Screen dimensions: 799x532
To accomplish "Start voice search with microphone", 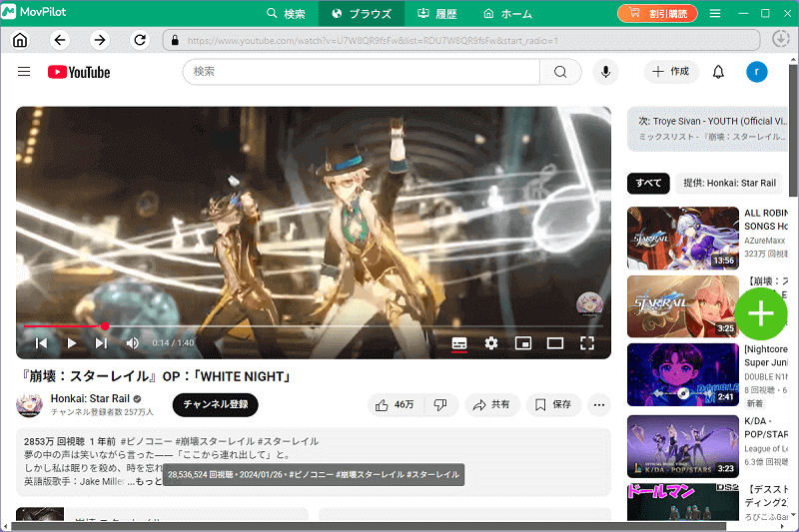I will point(605,72).
